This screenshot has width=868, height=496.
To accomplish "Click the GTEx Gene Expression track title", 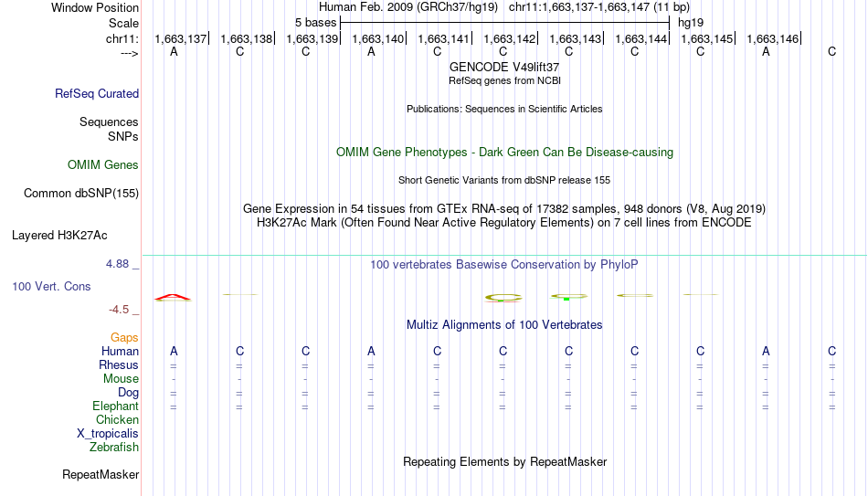I will [504, 208].
